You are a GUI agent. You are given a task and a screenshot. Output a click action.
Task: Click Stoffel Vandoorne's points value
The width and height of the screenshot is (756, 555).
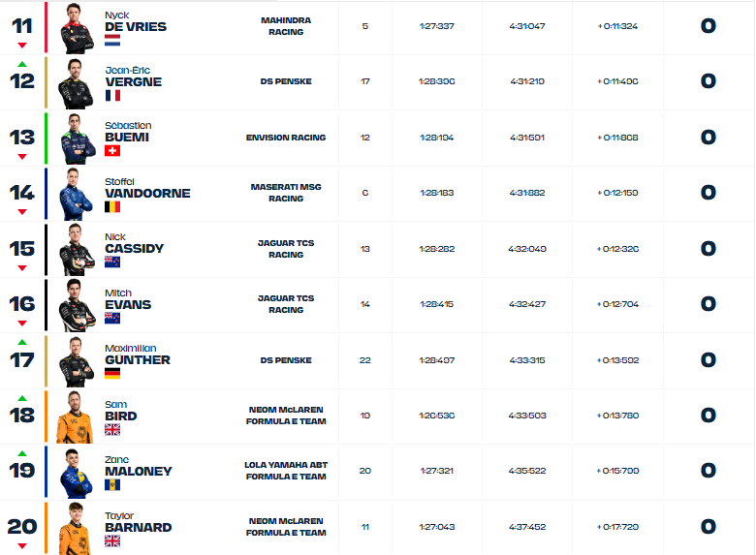tap(708, 193)
